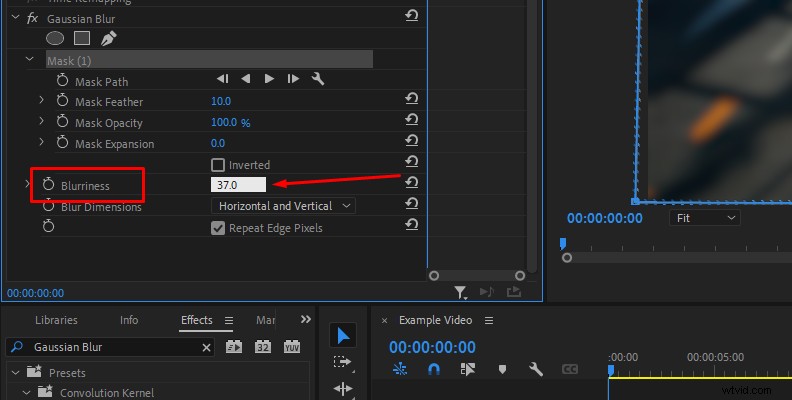Viewport: 792px width, 400px height.
Task: Open the Info panel tab
Action: coord(129,320)
